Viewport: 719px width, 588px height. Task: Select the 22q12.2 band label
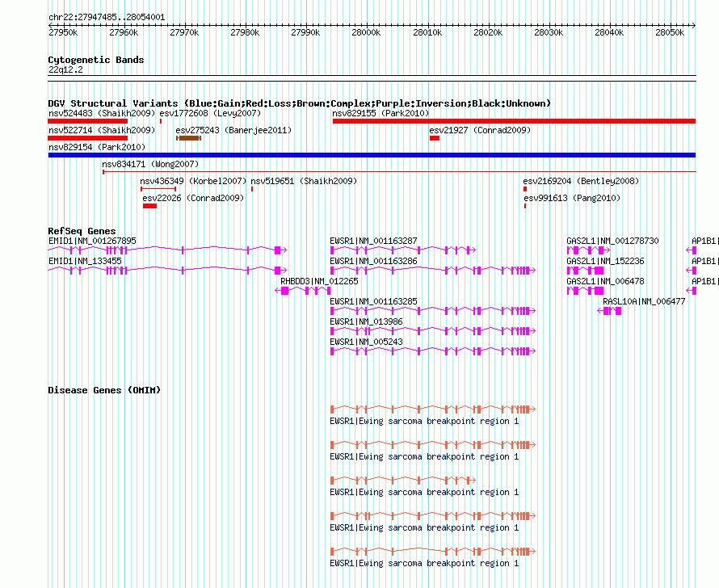point(65,69)
